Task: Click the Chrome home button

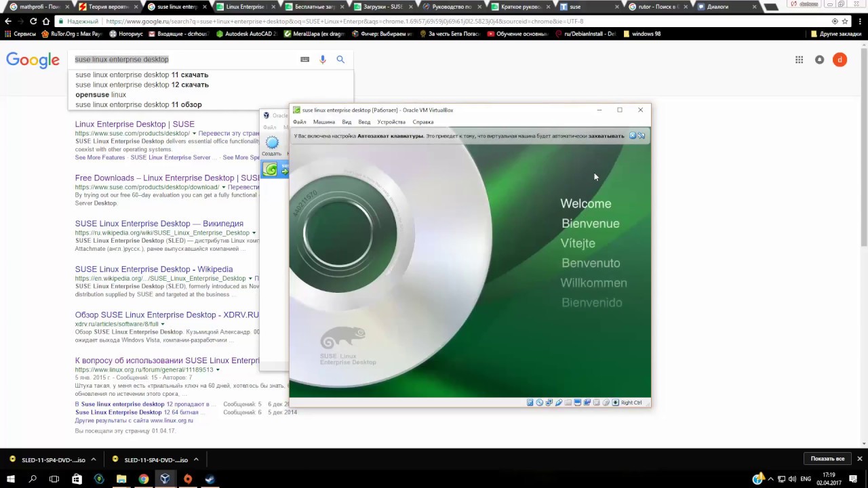Action: pos(45,21)
